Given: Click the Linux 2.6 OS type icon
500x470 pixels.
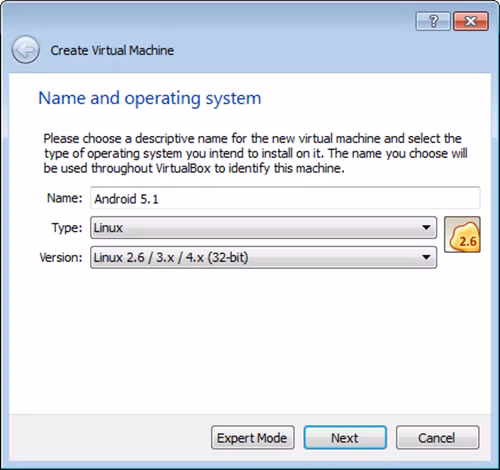Looking at the screenshot, I should 462,234.
